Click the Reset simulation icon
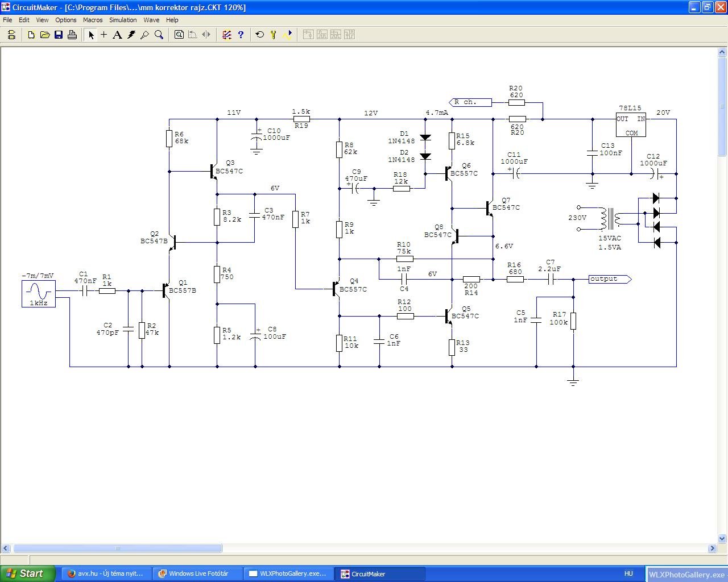This screenshot has width=728, height=582. coord(260,35)
